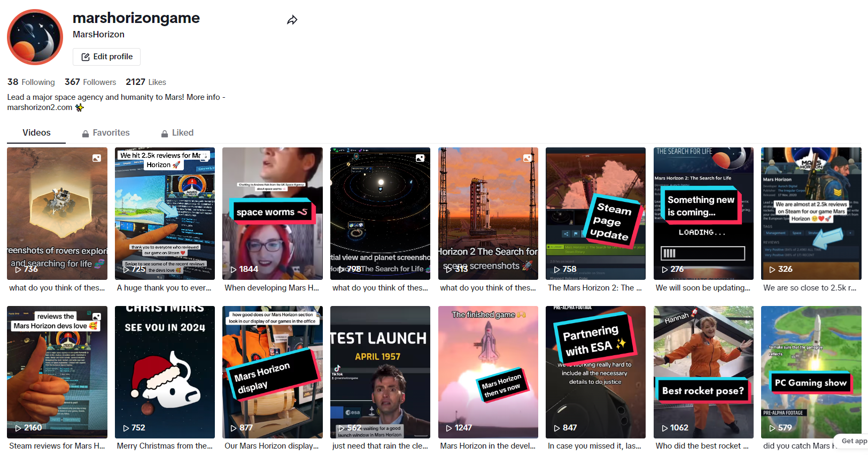
Task: Click the caption 'Mars Horizon in the devel...'
Action: tap(488, 446)
